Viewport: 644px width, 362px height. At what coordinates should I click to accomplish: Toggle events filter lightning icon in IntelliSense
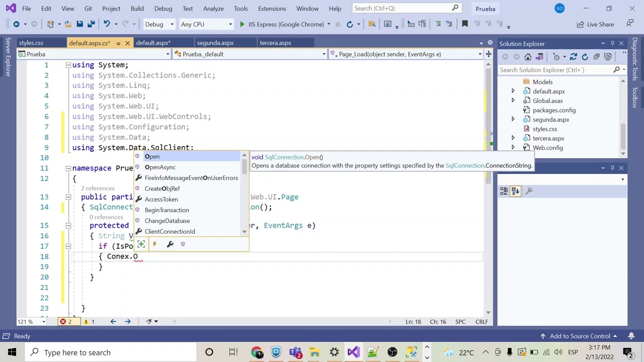tap(154, 244)
